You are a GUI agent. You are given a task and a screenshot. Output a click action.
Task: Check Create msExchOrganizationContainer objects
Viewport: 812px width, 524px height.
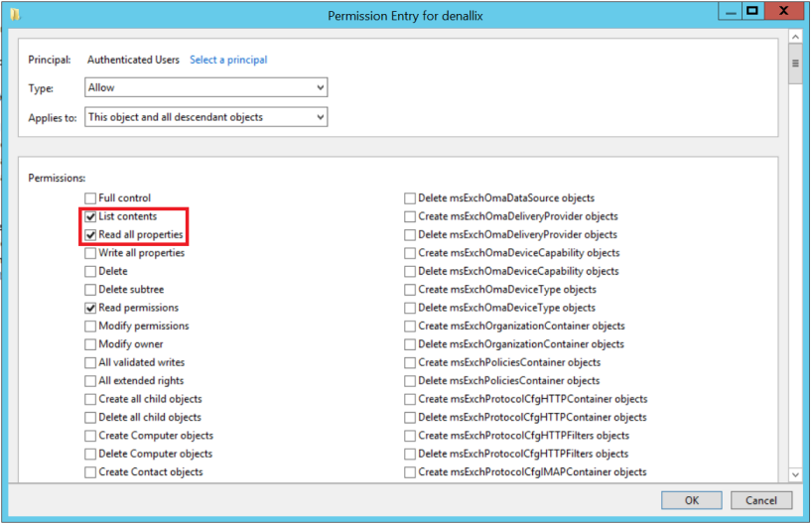point(410,327)
